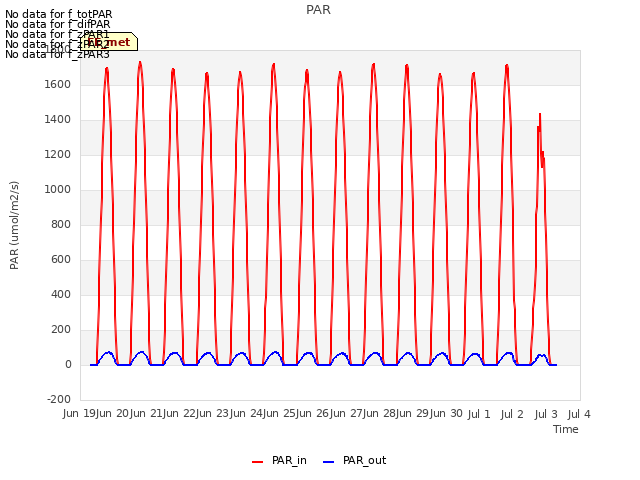Click the x-axis tick label 'Jul 2'

(x=512, y=415)
